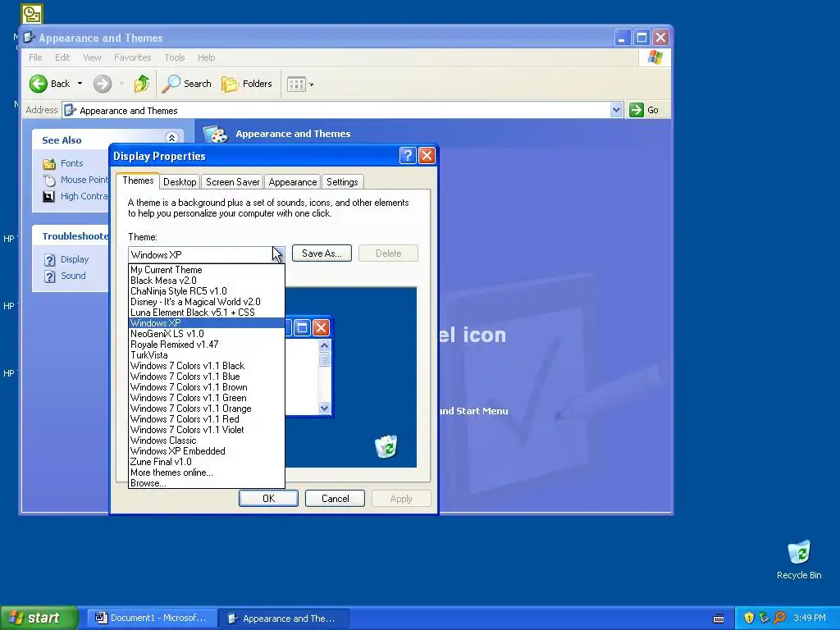Open the Views dropdown arrow
The image size is (840, 630).
click(x=311, y=84)
